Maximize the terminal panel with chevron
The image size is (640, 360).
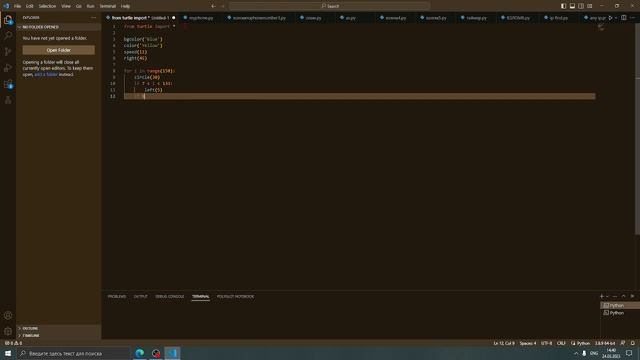[624, 296]
